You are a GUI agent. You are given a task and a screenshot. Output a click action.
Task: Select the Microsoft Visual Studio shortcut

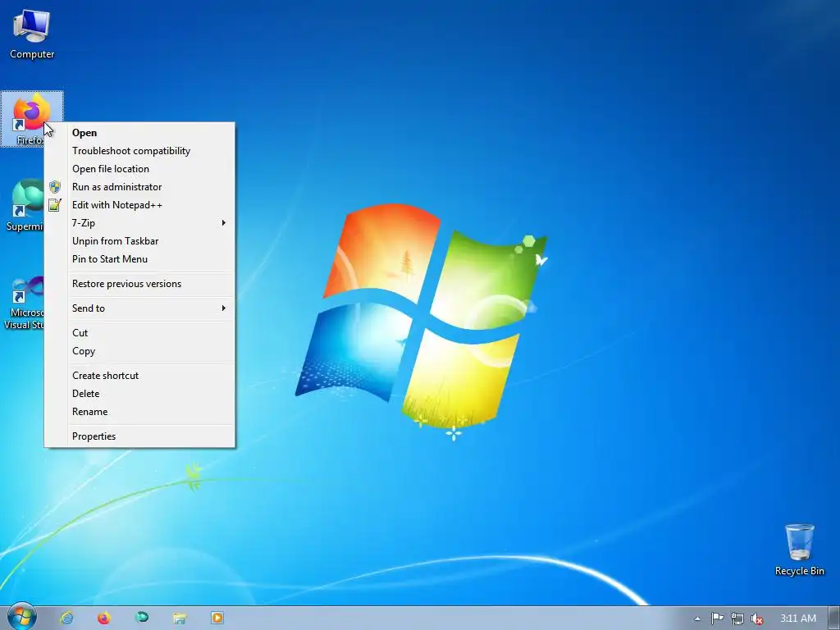point(24,303)
